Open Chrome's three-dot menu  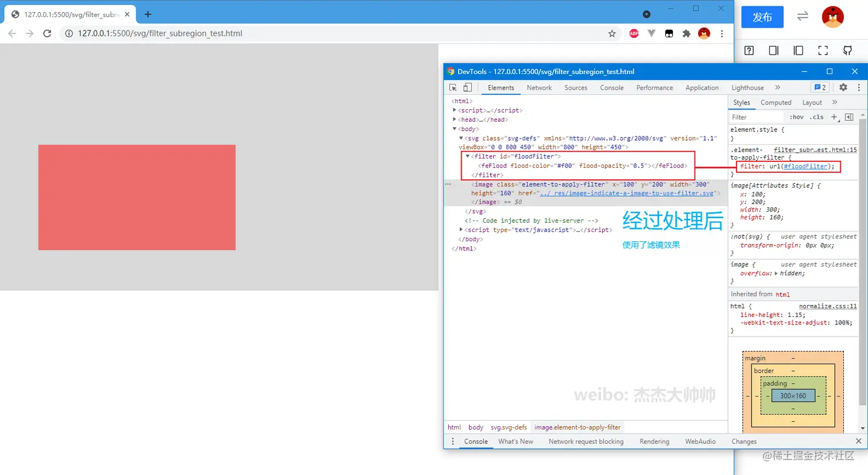(722, 33)
